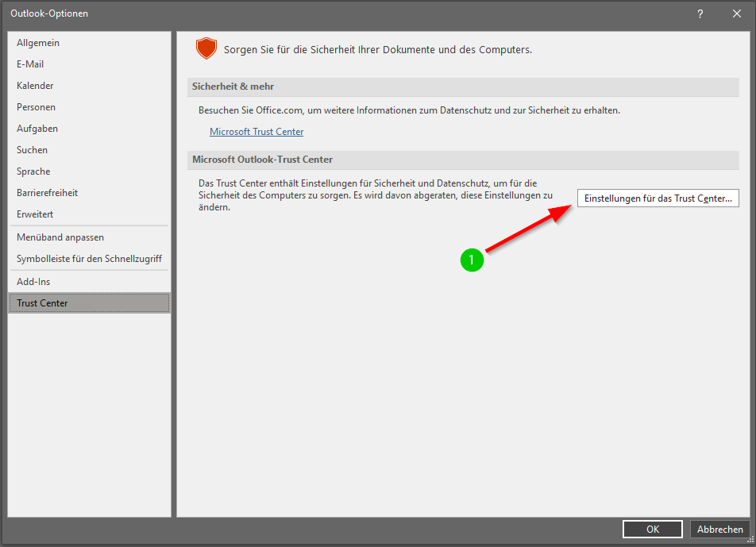The width and height of the screenshot is (756, 547).
Task: Click the highlighted Trust Center sidebar item
Action: [x=42, y=303]
